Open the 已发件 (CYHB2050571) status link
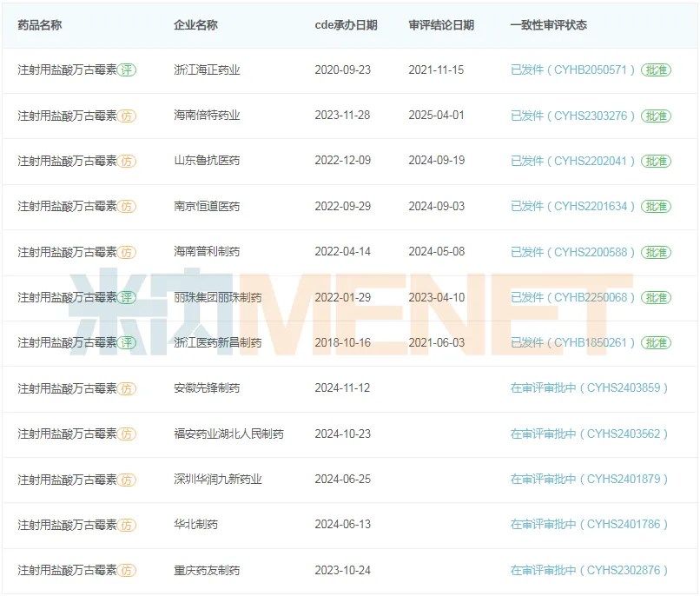The width and height of the screenshot is (700, 596). coord(573,70)
